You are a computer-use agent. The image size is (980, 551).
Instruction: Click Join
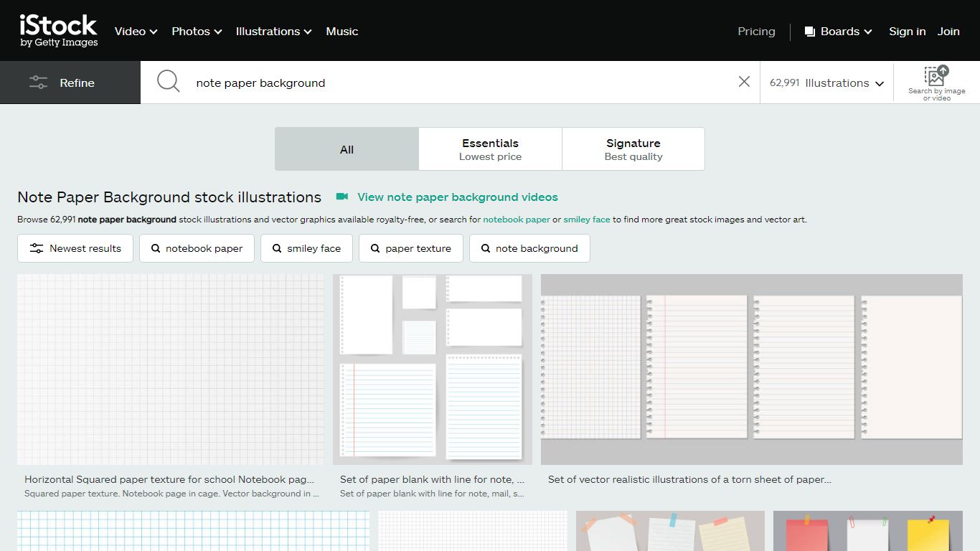click(948, 31)
